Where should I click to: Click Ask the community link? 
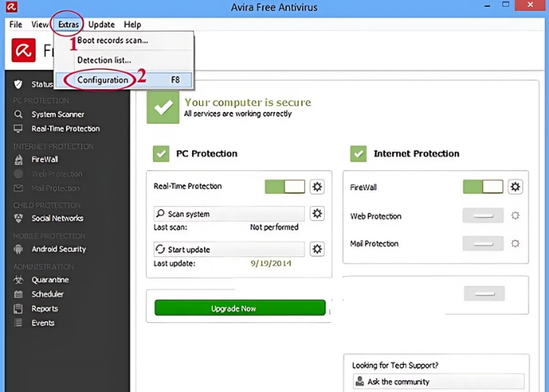click(400, 382)
